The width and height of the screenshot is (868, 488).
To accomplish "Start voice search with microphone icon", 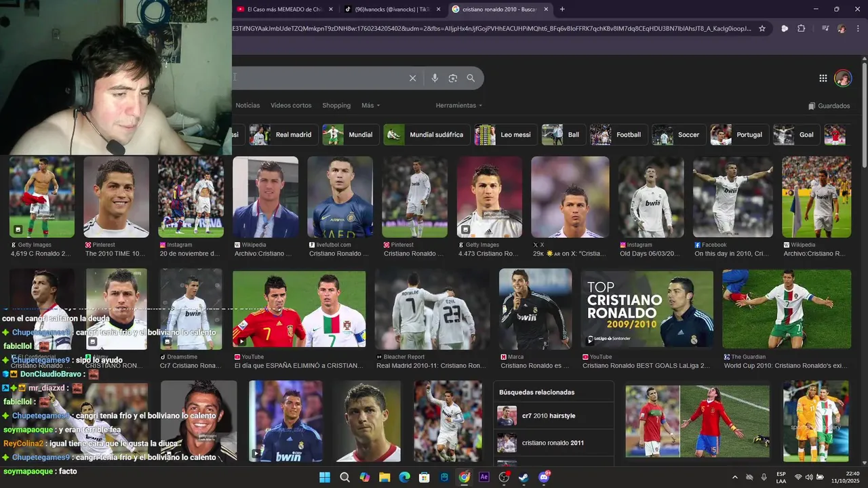I will (x=435, y=78).
